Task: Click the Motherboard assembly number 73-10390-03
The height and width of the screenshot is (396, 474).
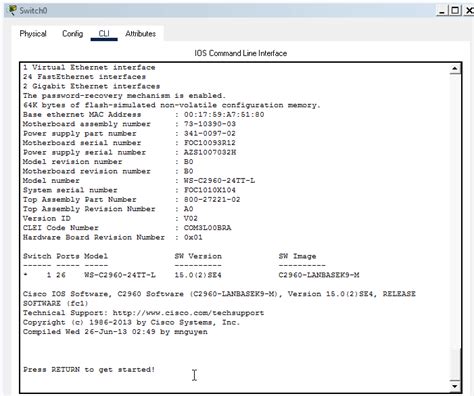Action: pos(210,124)
